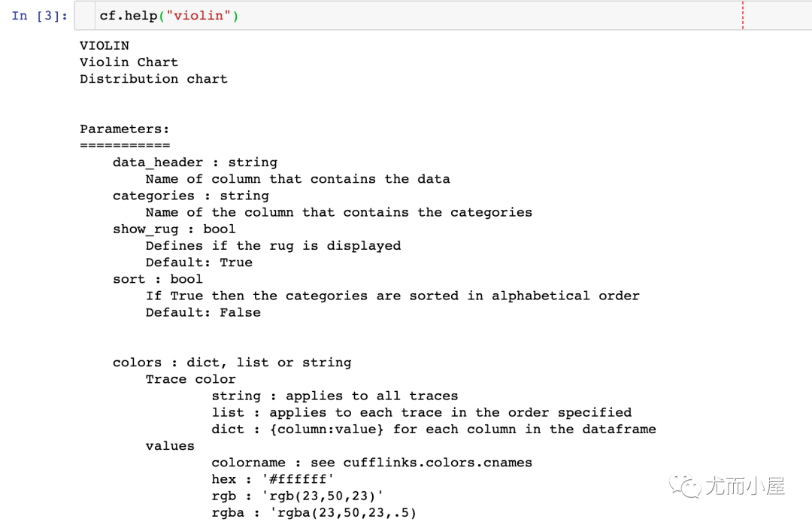The image size is (812, 522).
Task: Click the data_header parameter name
Action: pos(158,162)
